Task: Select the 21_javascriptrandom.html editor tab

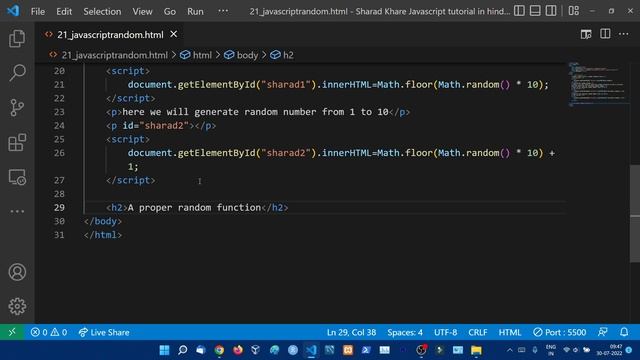Action: coord(110,35)
